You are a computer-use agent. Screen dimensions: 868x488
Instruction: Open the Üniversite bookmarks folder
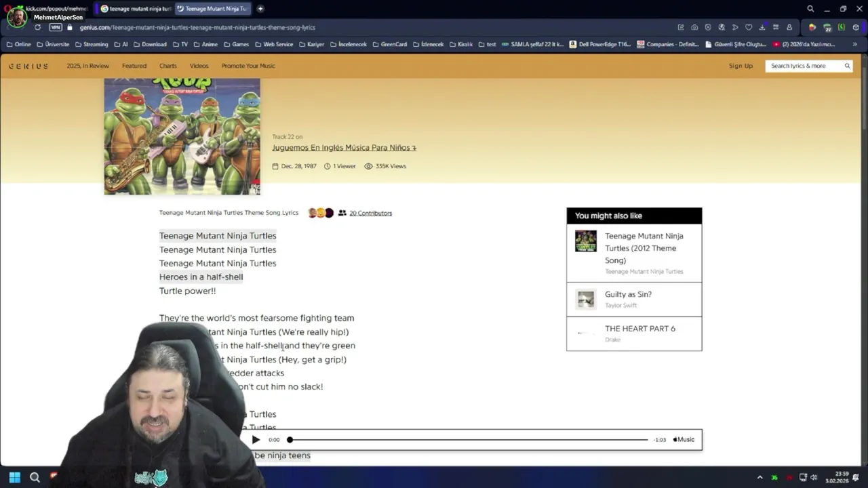click(53, 44)
